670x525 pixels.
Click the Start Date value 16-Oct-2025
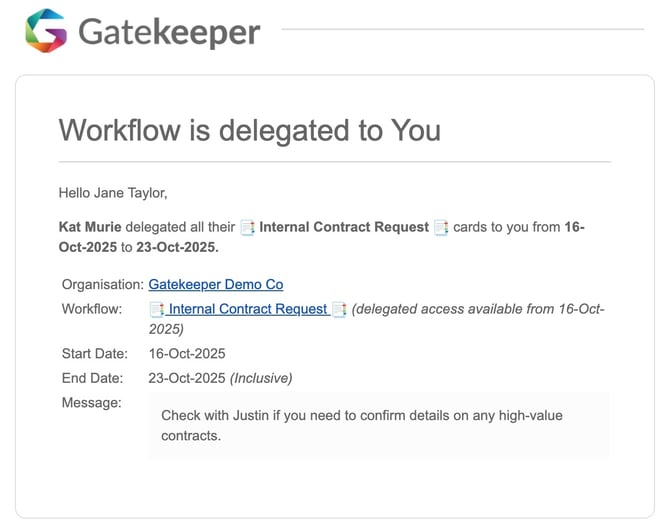[187, 354]
